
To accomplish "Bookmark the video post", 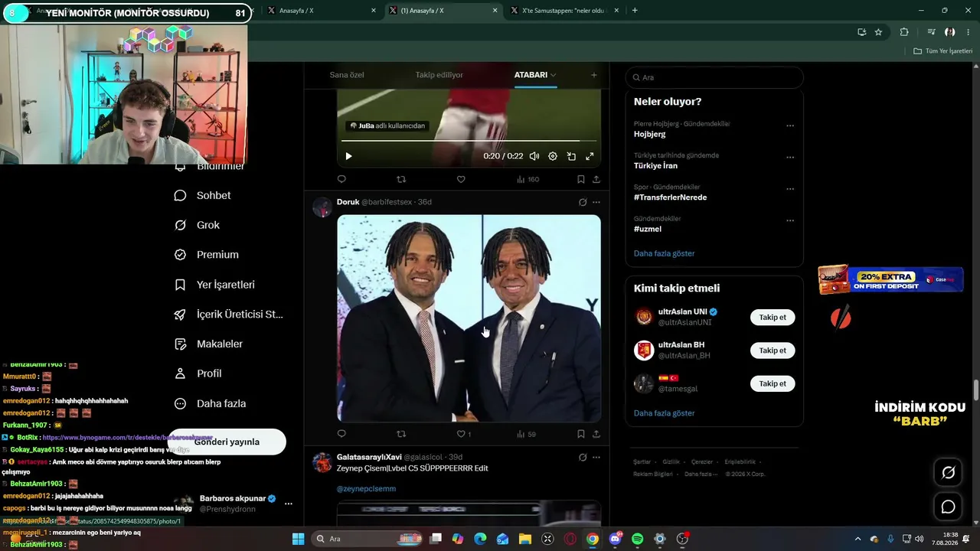I will click(581, 179).
